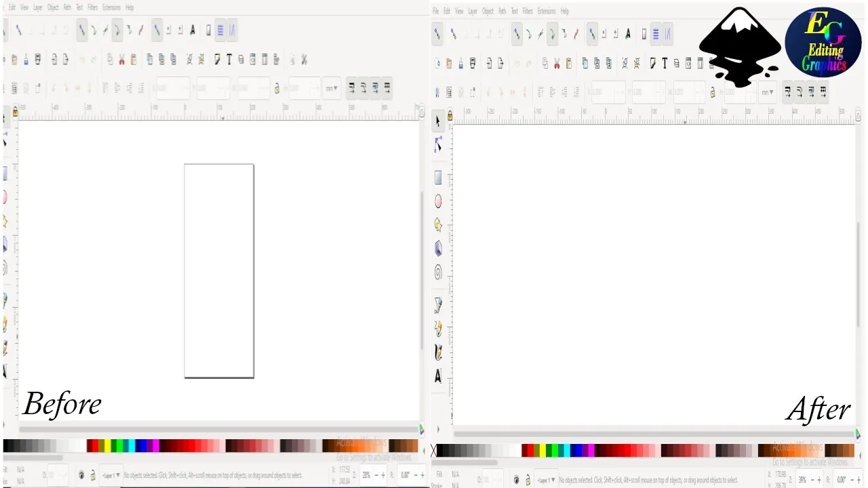
Task: Pick the 3D Box tool in After window
Action: pyautogui.click(x=438, y=248)
